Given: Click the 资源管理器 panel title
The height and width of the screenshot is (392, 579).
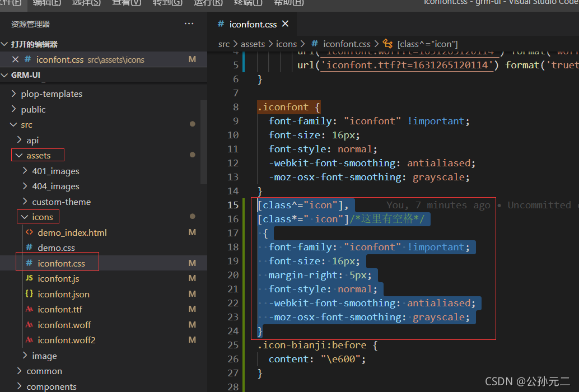Looking at the screenshot, I should tap(30, 25).
